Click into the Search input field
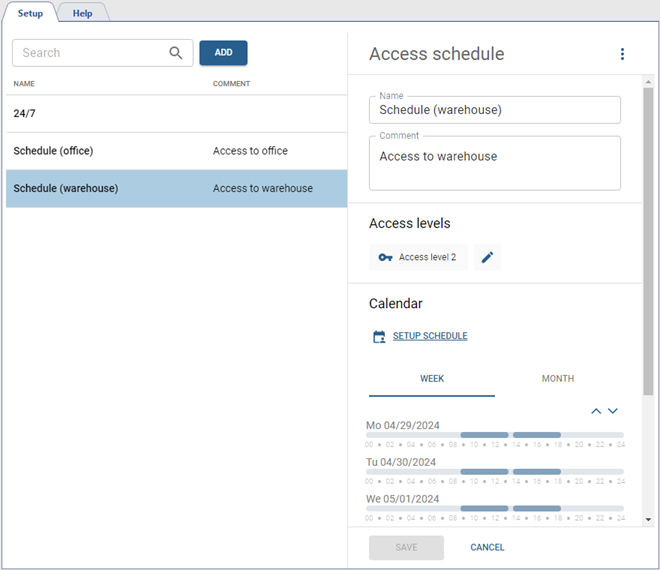Viewport: 660px width, 570px height. click(90, 53)
